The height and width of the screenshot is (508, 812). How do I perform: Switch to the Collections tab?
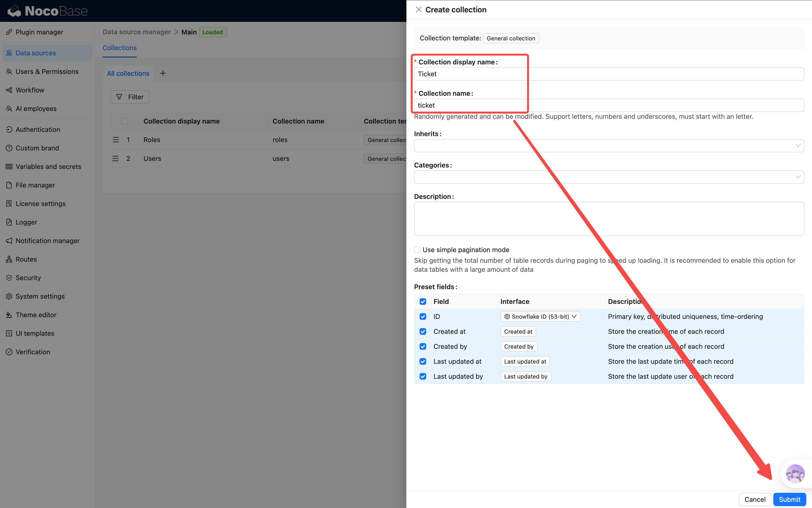[x=119, y=48]
